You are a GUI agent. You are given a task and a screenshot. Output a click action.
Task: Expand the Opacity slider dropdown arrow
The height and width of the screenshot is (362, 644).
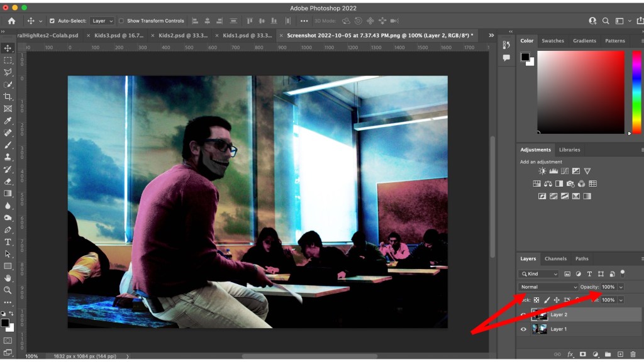point(621,287)
